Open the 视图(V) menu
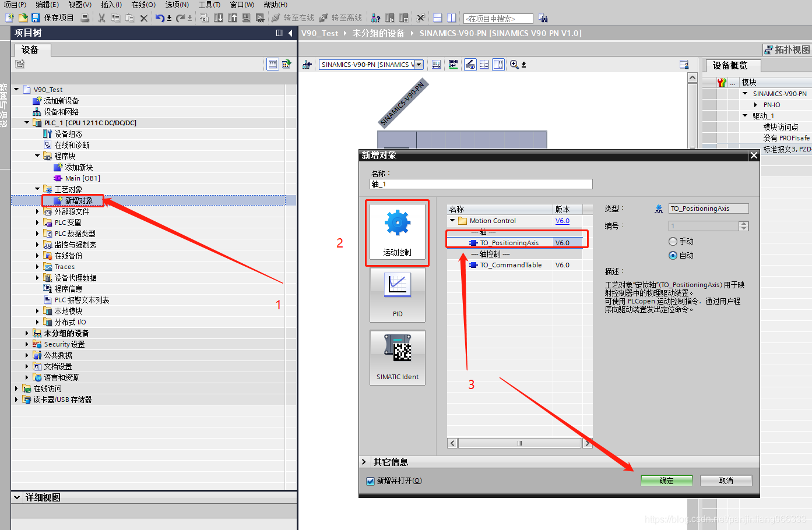The width and height of the screenshot is (812, 530). click(x=80, y=5)
